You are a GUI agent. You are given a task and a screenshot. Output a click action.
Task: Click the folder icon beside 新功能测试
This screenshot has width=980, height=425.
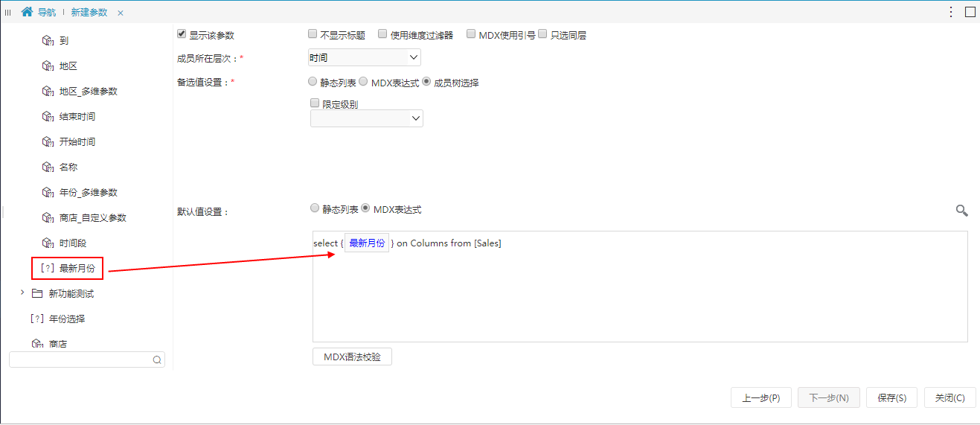(x=37, y=294)
